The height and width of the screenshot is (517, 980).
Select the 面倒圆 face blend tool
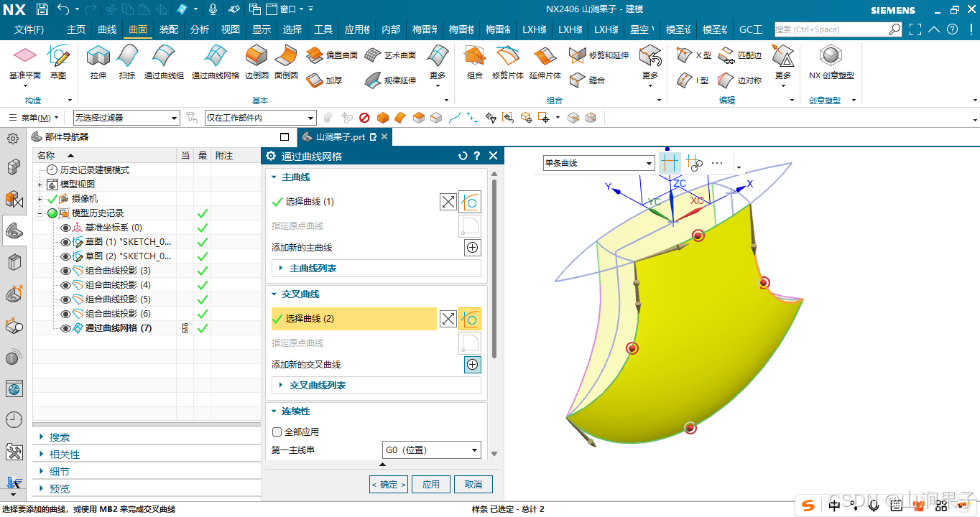[x=286, y=62]
